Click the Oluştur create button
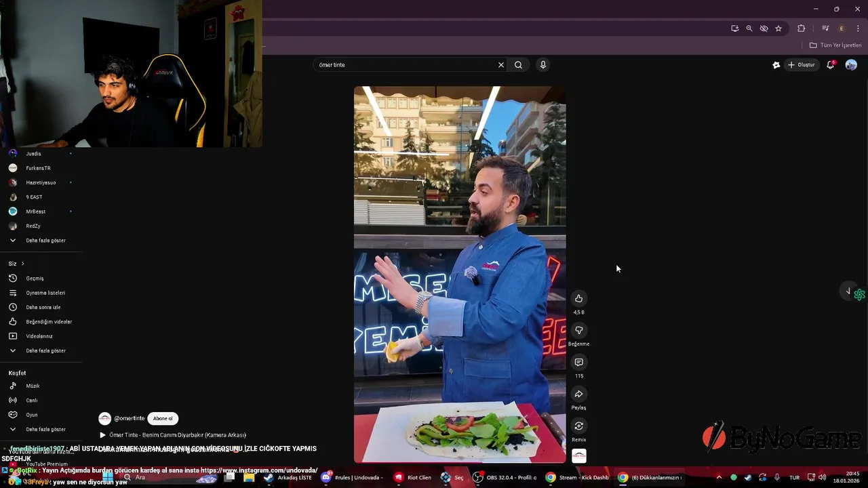Viewport: 868px width, 488px height. click(801, 65)
